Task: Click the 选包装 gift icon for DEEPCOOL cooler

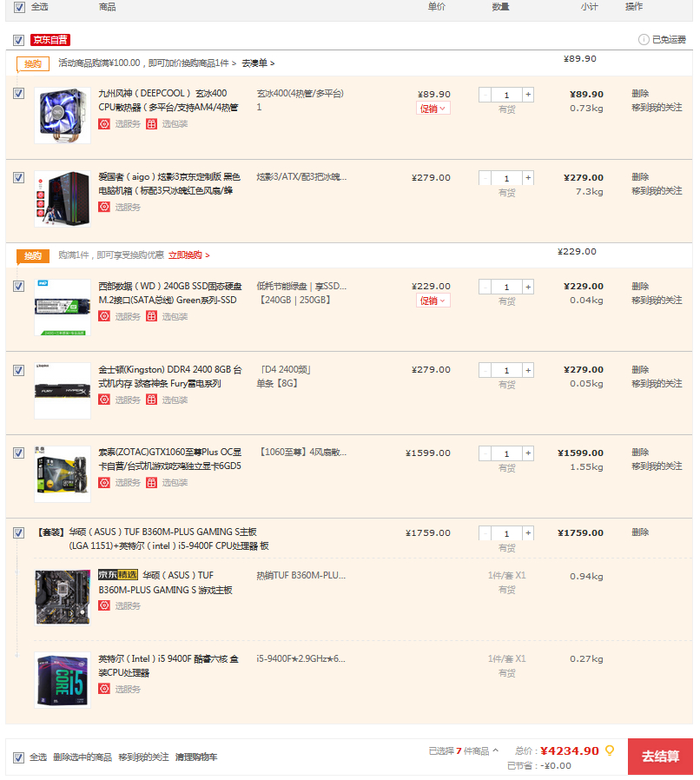Action: coord(152,124)
